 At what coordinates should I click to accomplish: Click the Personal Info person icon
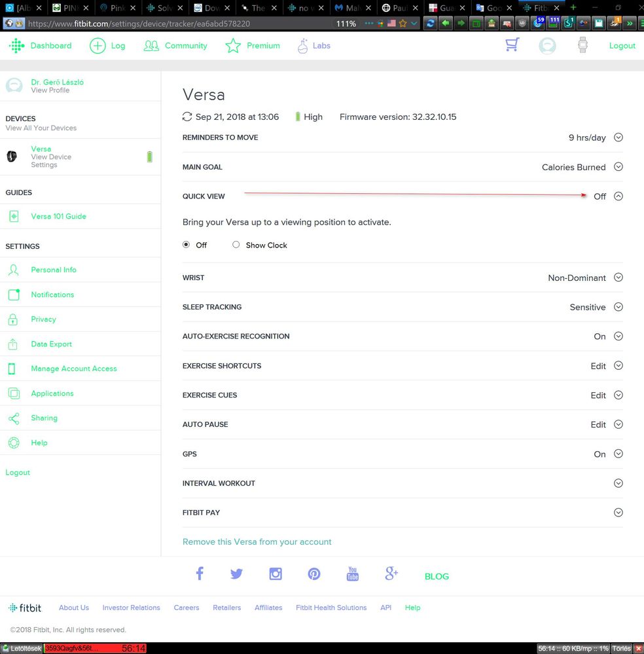(x=13, y=270)
